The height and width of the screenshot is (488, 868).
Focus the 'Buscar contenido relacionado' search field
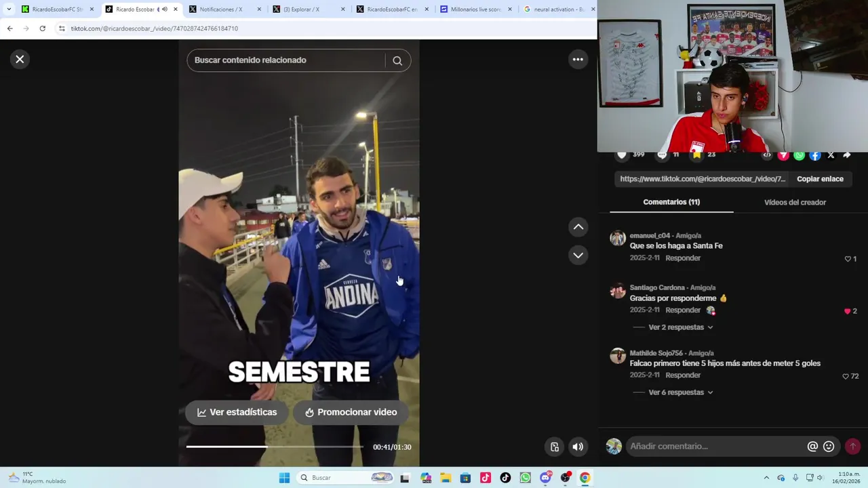288,60
